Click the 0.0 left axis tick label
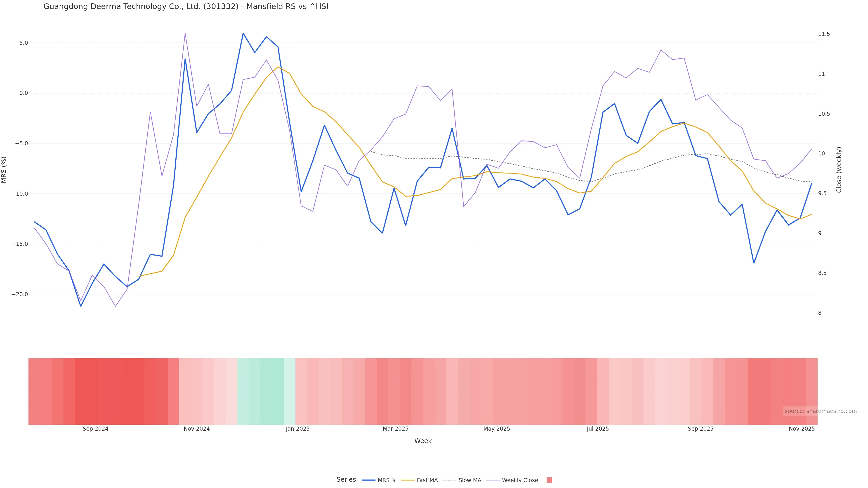Image resolution: width=868 pixels, height=488 pixels. (x=24, y=93)
